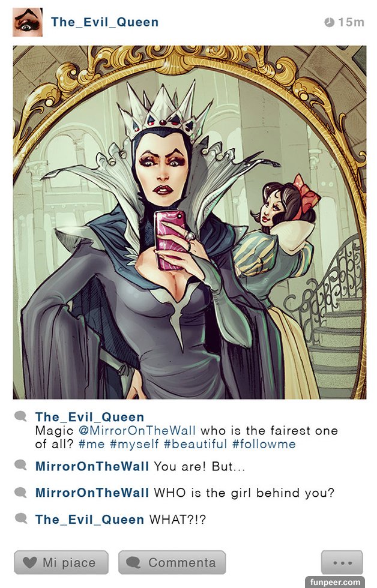
Task: Open the mirror selfie post image
Action: 190,222
